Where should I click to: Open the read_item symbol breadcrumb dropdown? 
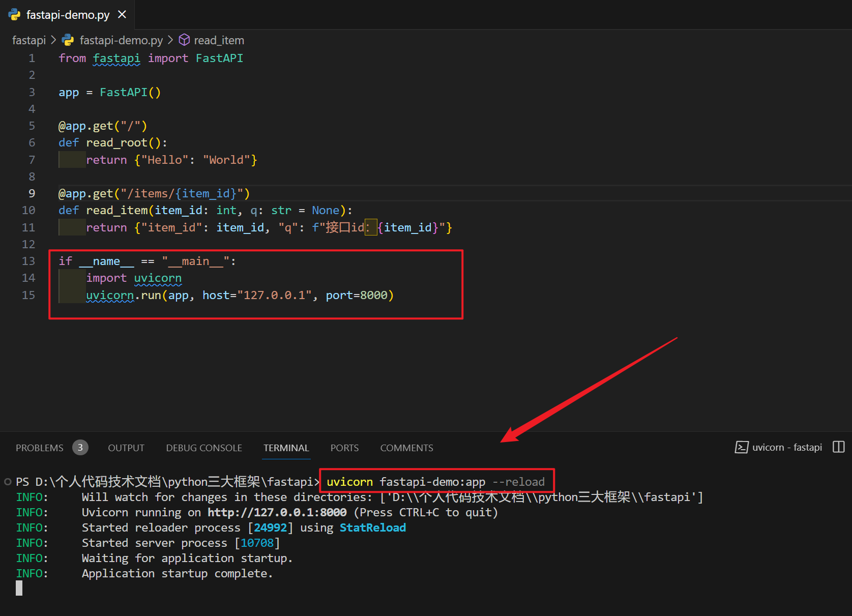coord(219,40)
